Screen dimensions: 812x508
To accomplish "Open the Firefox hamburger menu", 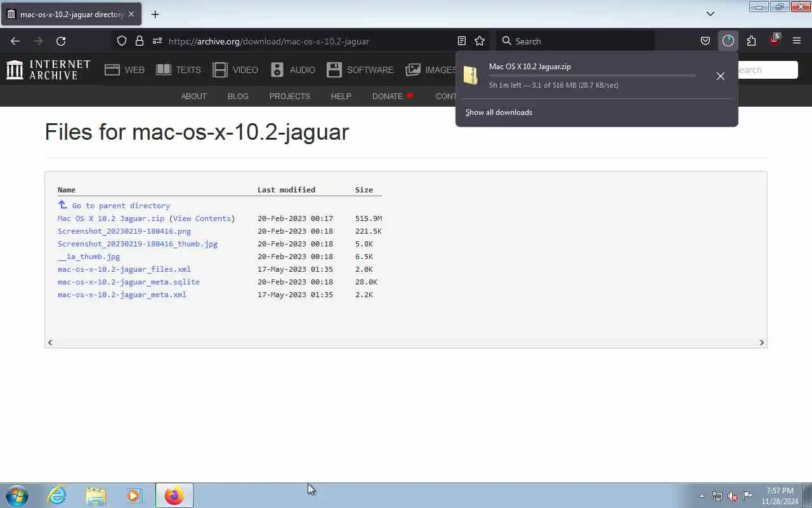I will coord(797,41).
